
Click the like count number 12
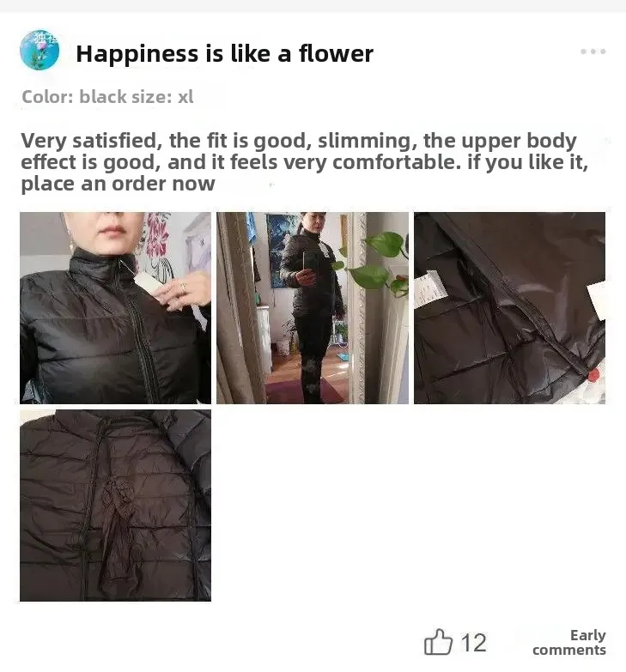tap(473, 643)
